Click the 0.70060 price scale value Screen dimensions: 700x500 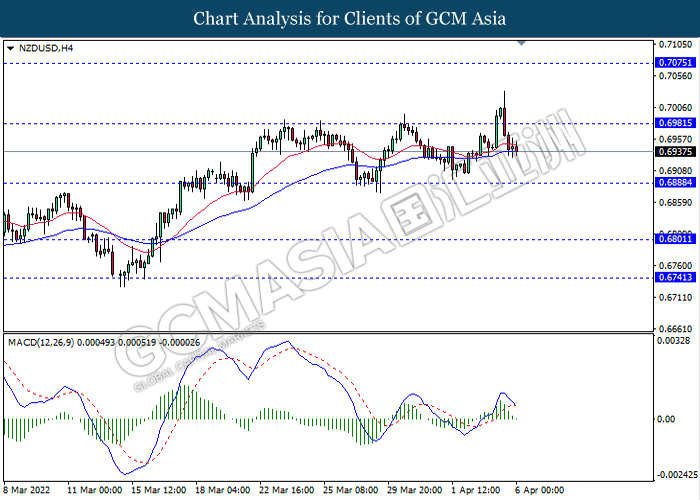(x=675, y=108)
